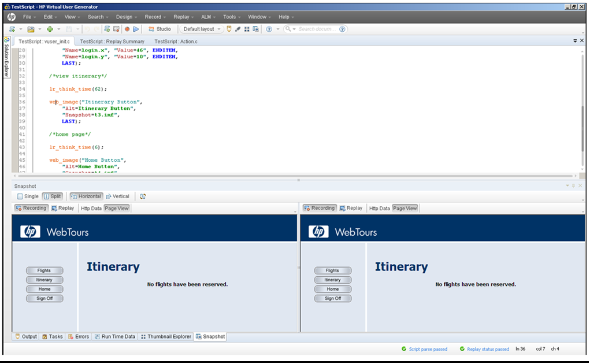
Task: Open the search options magnifier dropdown
Action: coord(290,29)
